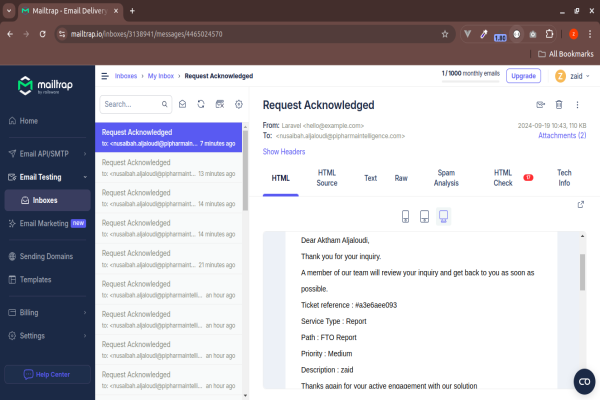Collapse the Email Testing section
The width and height of the screenshot is (600, 400).
[47, 177]
